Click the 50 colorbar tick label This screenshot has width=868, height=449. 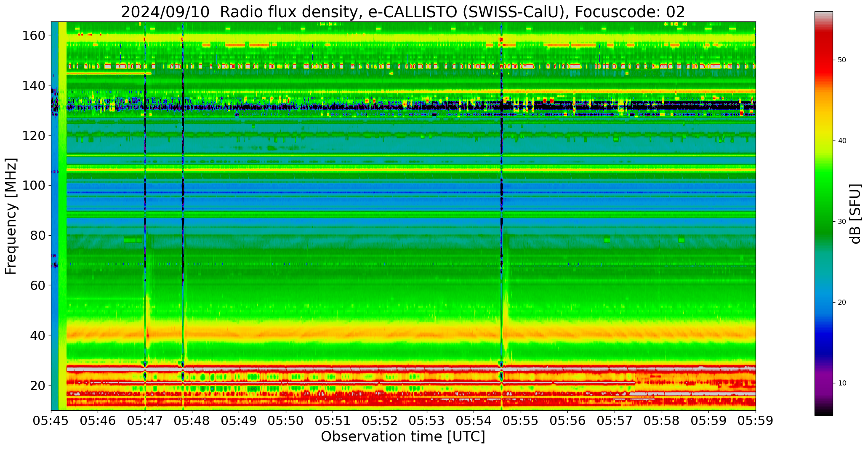(842, 60)
